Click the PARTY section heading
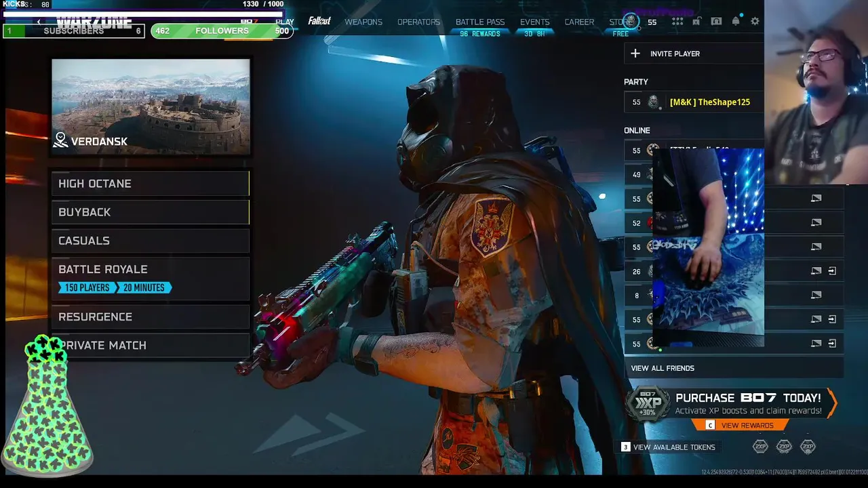Image resolution: width=868 pixels, height=488 pixels. tap(636, 82)
